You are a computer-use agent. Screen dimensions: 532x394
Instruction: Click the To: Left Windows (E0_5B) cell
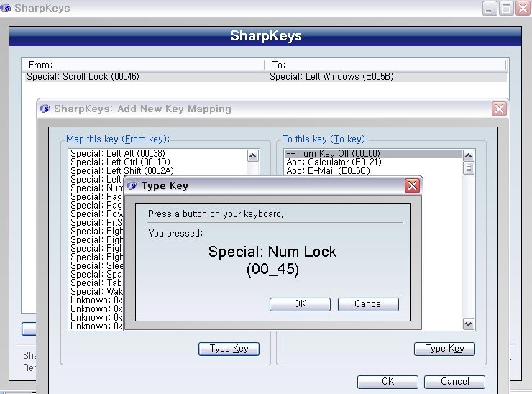[331, 77]
